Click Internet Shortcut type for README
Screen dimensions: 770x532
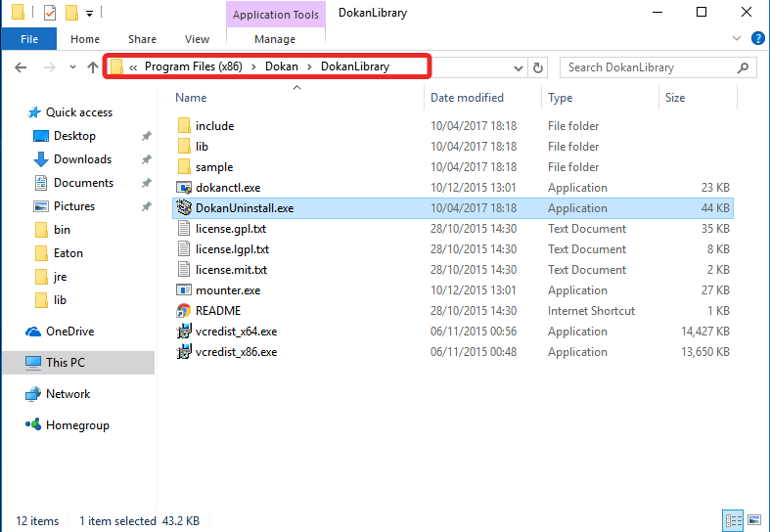tap(591, 311)
